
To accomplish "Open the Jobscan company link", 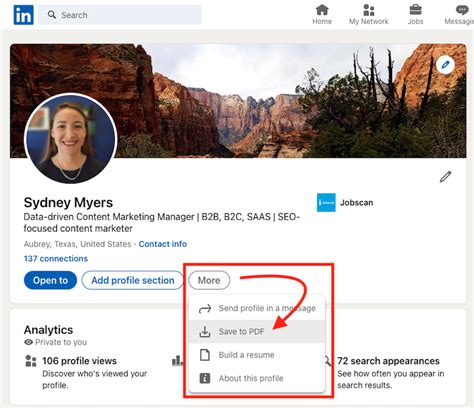I will click(356, 203).
